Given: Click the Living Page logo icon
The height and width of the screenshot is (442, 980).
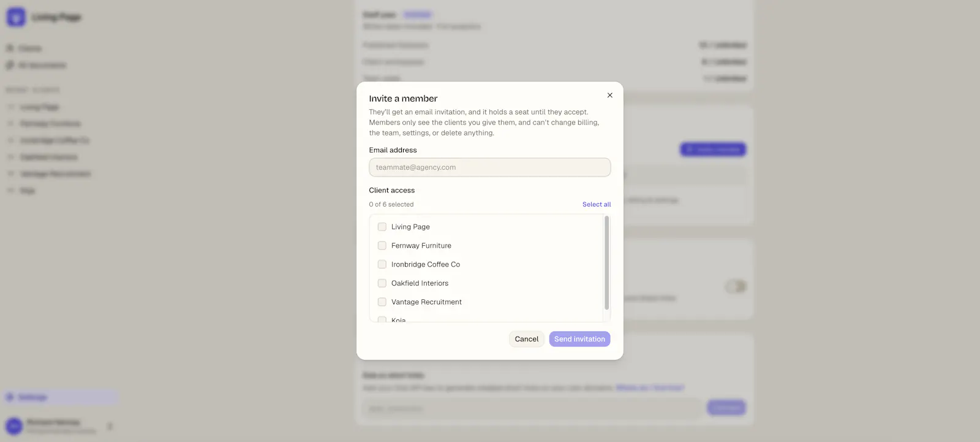Looking at the screenshot, I should (16, 17).
